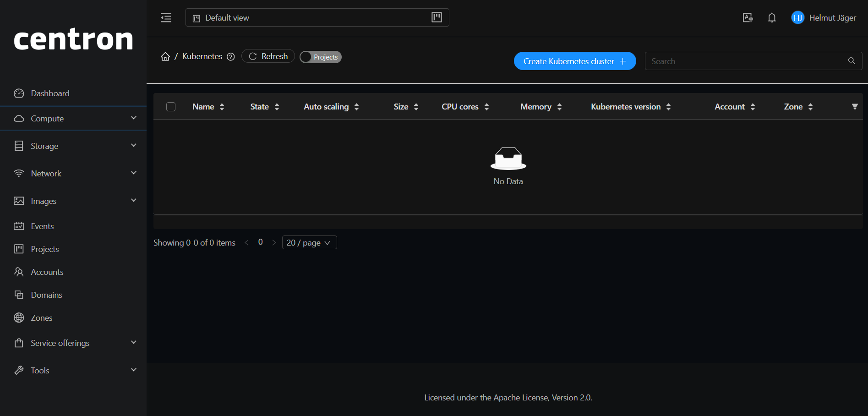Click the home breadcrumb icon
Viewport: 868px width, 416px height.
(x=165, y=56)
